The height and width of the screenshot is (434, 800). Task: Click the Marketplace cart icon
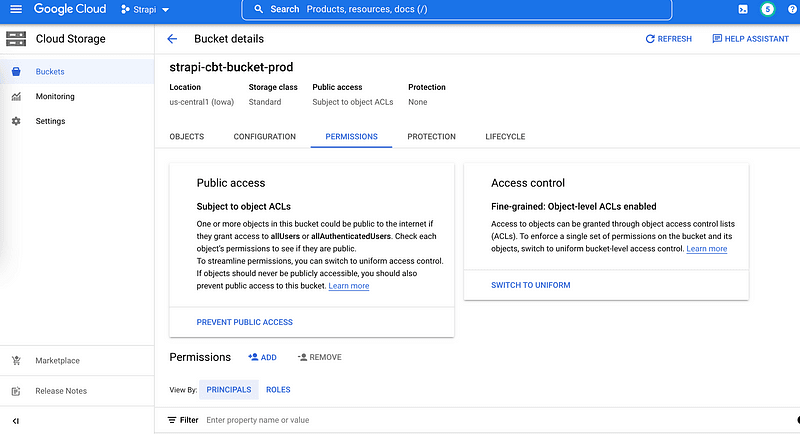pos(16,361)
